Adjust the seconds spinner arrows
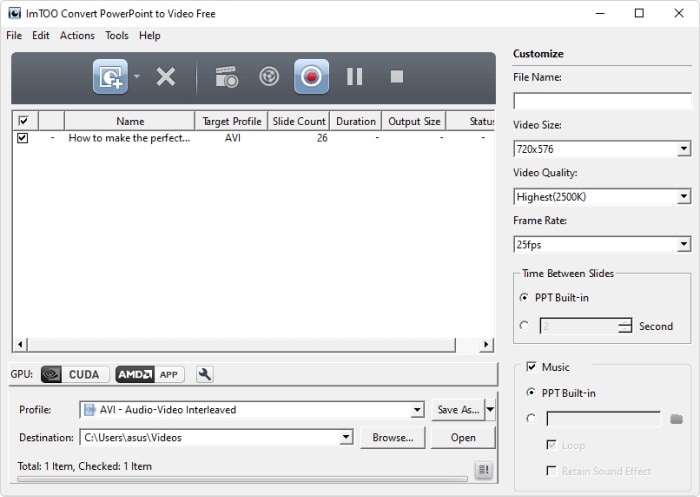The width and height of the screenshot is (700, 497). tap(625, 326)
